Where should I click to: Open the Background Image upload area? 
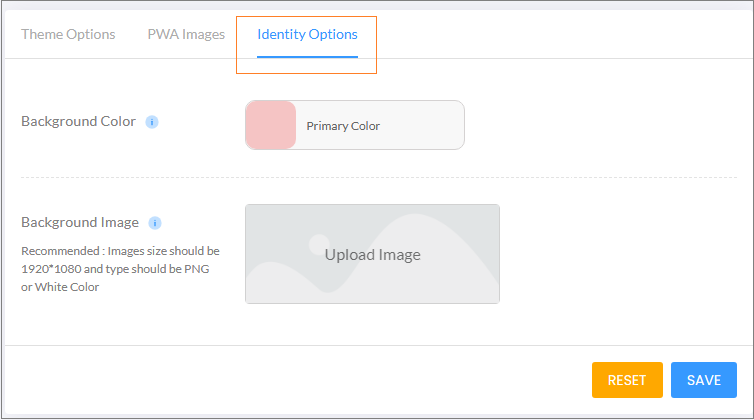click(372, 254)
